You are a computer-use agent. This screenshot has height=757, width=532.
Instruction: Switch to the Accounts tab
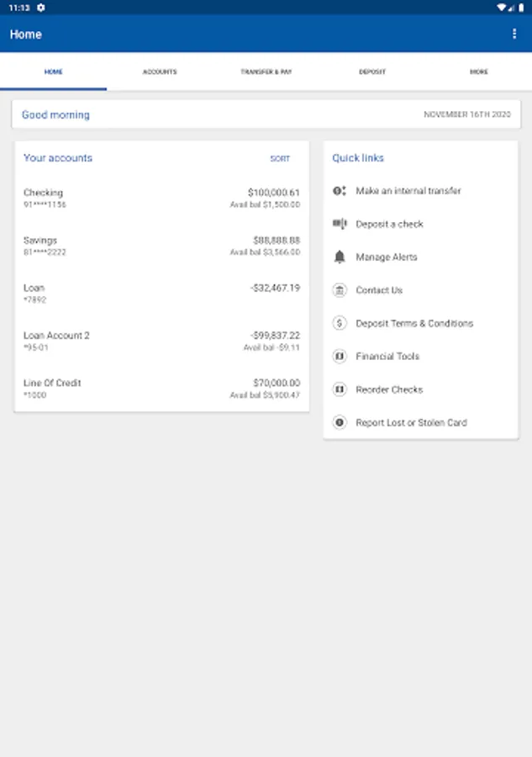pyautogui.click(x=160, y=72)
